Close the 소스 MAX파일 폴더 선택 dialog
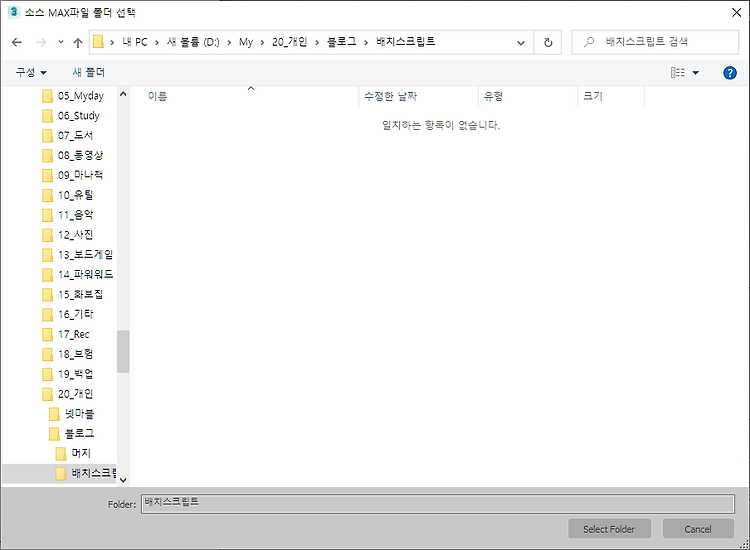This screenshot has width=750, height=550. [736, 12]
